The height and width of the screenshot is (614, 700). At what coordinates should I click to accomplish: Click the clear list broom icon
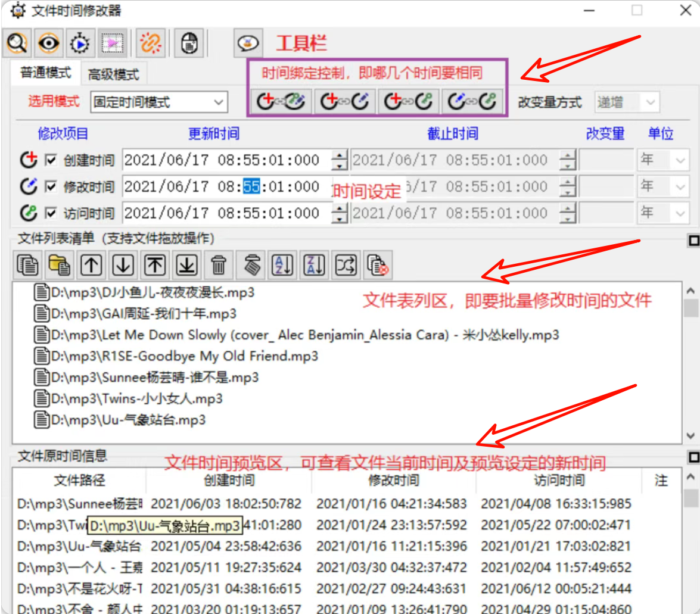click(252, 265)
